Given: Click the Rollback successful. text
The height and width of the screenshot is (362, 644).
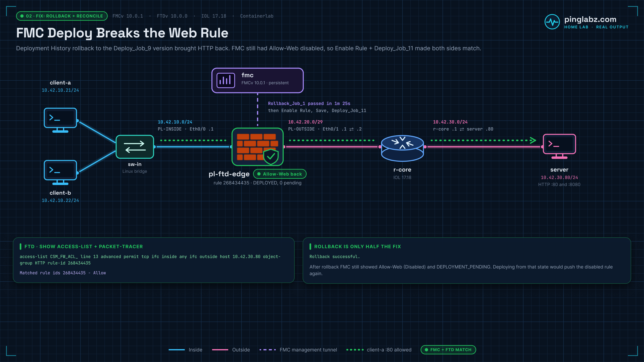Looking at the screenshot, I should [x=334, y=257].
